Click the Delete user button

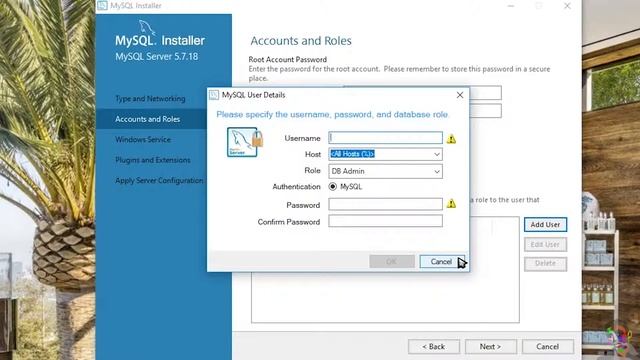coord(545,264)
